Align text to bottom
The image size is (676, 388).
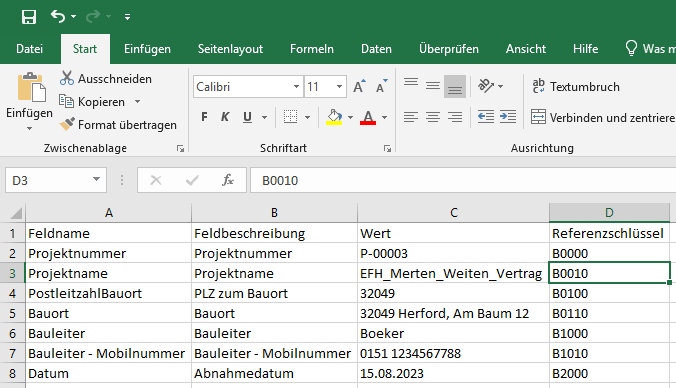point(455,86)
